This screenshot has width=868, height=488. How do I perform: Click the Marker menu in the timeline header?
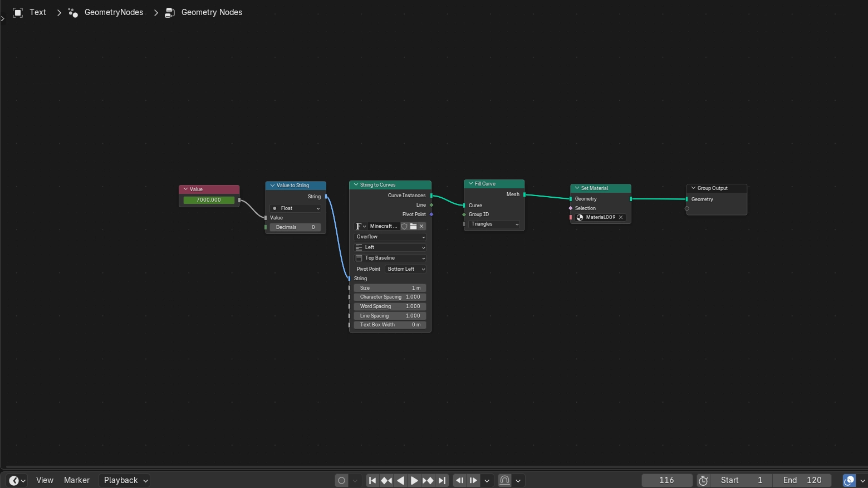pyautogui.click(x=76, y=480)
